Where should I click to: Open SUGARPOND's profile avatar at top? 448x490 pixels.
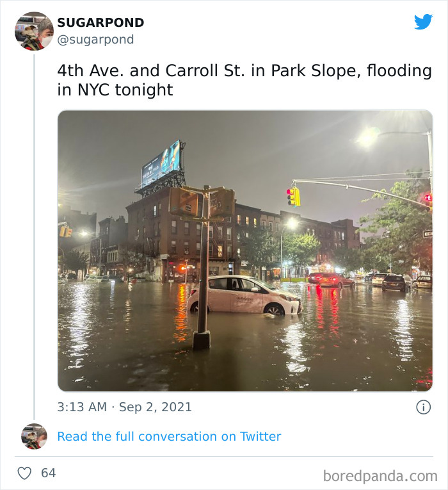[x=34, y=31]
